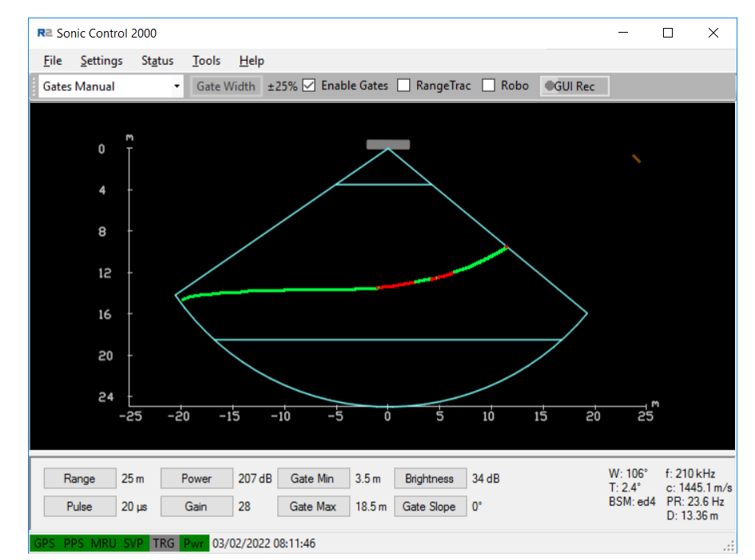Click the D: 13.36 m depth readout
Viewport: 755px width, 560px height.
[693, 516]
